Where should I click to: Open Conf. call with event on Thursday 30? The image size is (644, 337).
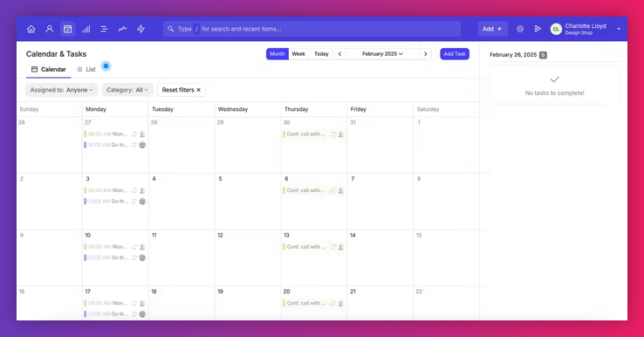(x=314, y=134)
